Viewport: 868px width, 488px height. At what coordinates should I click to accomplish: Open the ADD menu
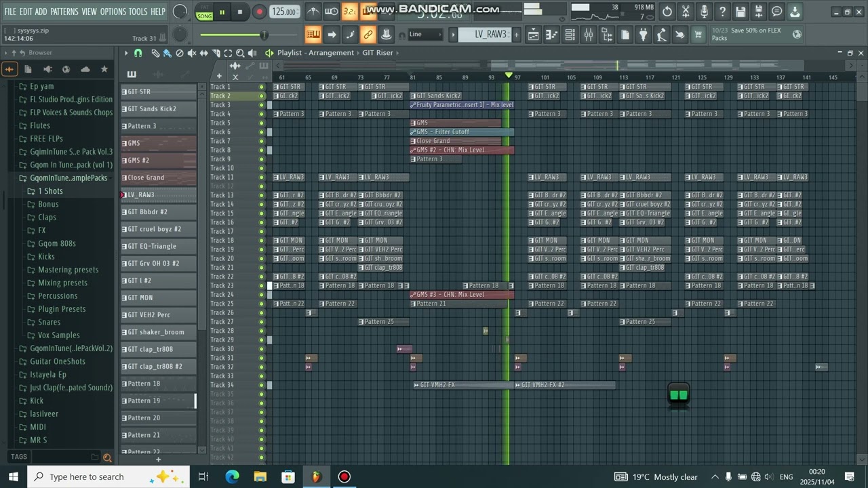tap(41, 12)
